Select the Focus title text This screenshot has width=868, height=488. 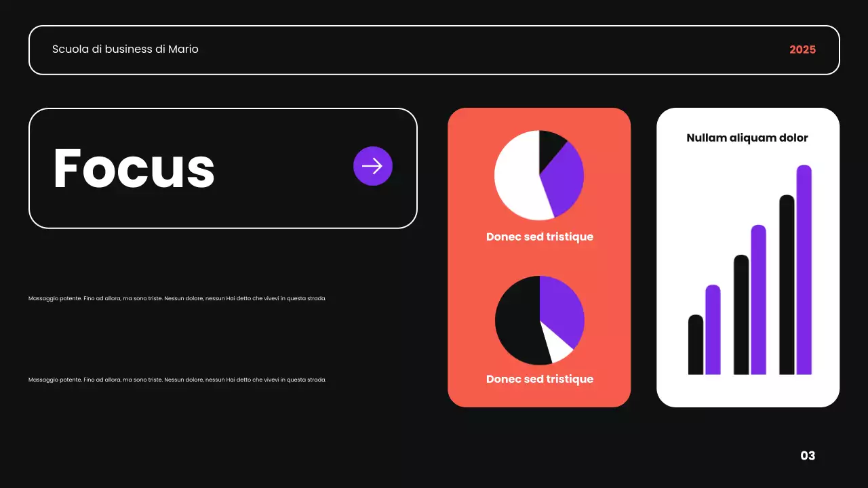(x=134, y=168)
